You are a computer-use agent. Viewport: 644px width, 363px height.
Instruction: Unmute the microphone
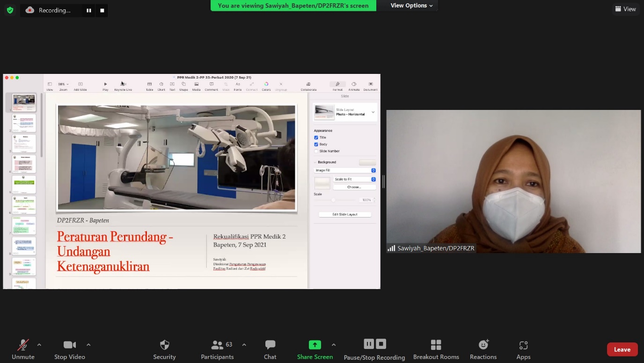[x=23, y=349]
